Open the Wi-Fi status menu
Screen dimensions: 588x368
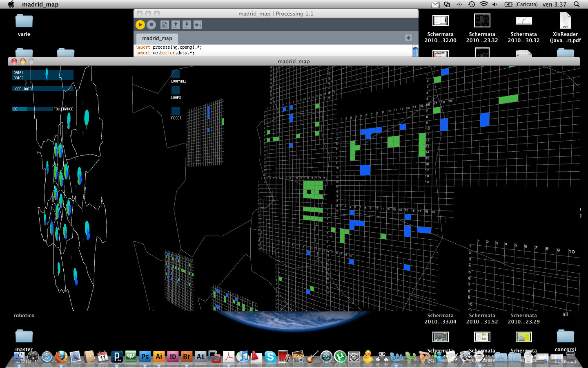483,4
